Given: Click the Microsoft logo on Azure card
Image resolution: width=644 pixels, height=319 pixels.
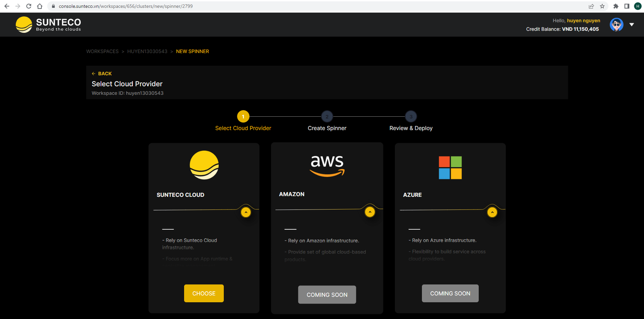Looking at the screenshot, I should (450, 168).
